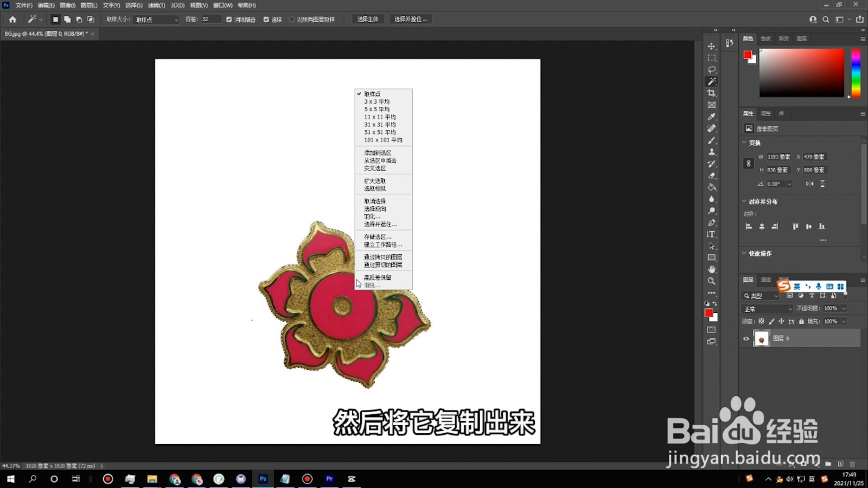Click the 选择主体 button
Screen dimensions: 868x488
[x=368, y=20]
